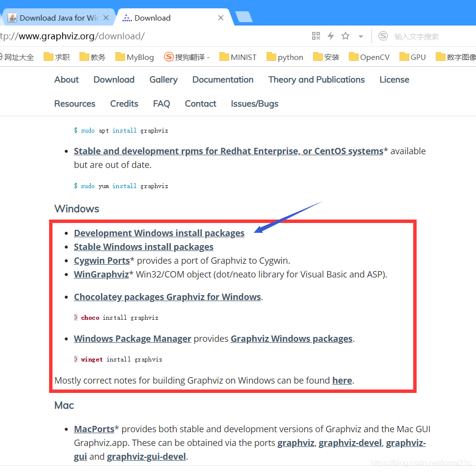Open Development Windows install packages link

point(159,233)
